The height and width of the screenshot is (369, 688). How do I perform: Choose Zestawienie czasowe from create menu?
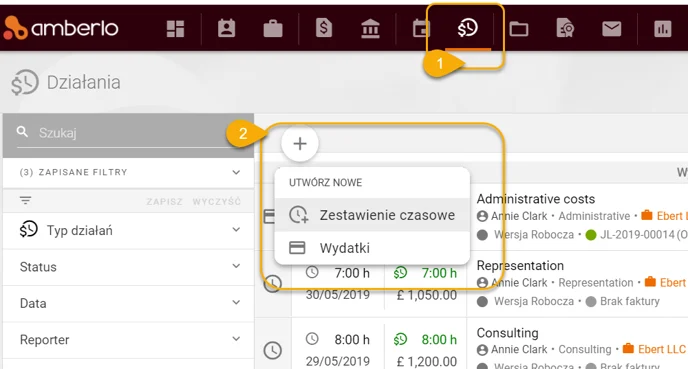click(x=372, y=215)
